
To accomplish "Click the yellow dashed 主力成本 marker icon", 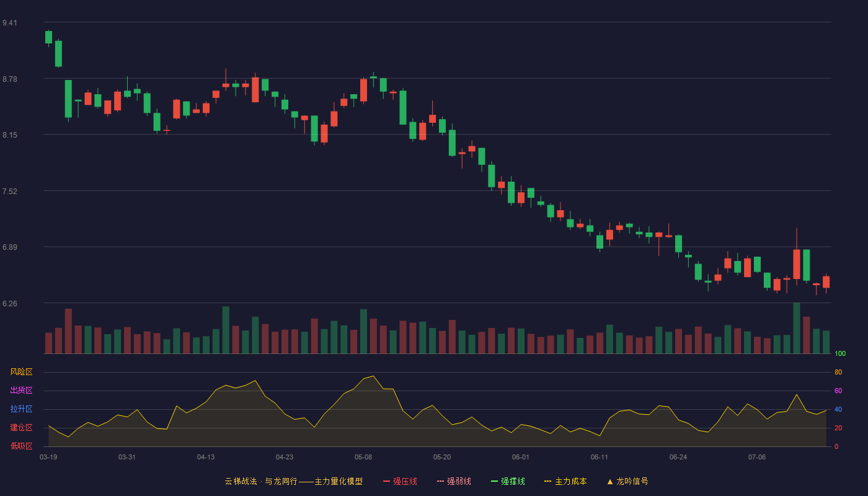I will 547,481.
